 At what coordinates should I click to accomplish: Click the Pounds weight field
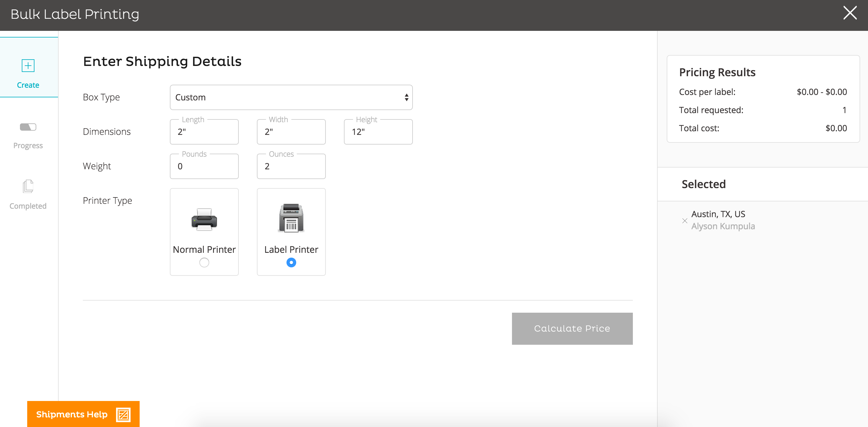[204, 166]
